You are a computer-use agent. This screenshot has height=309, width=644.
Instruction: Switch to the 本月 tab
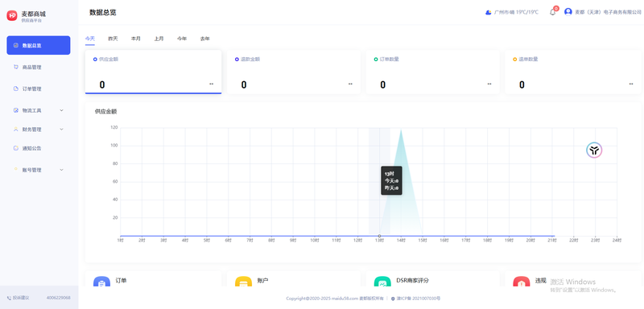[136, 39]
